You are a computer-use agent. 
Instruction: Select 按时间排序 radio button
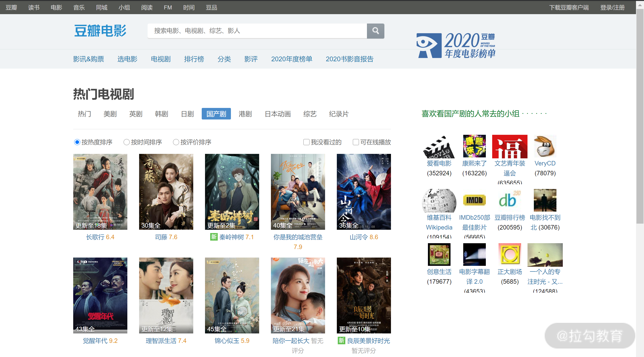[126, 142]
